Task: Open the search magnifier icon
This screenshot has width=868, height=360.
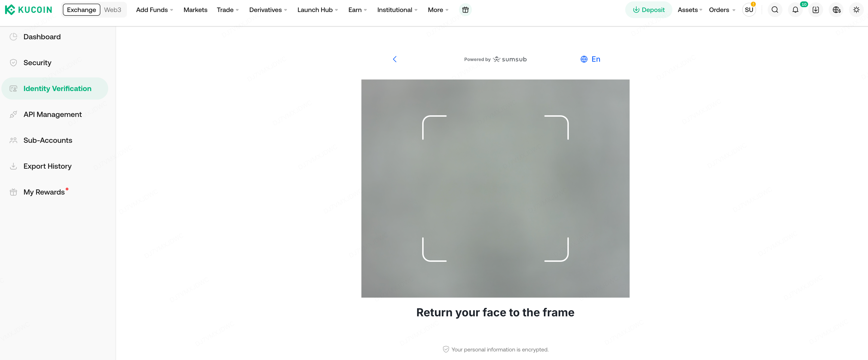Action: 775,10
